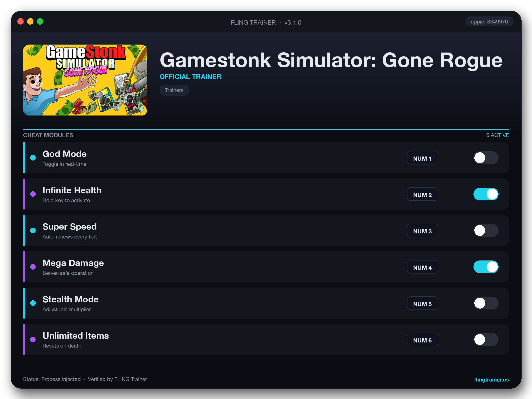Open the flingtrainer.us link
Viewport: 532px width, 399px height.
[x=491, y=379]
